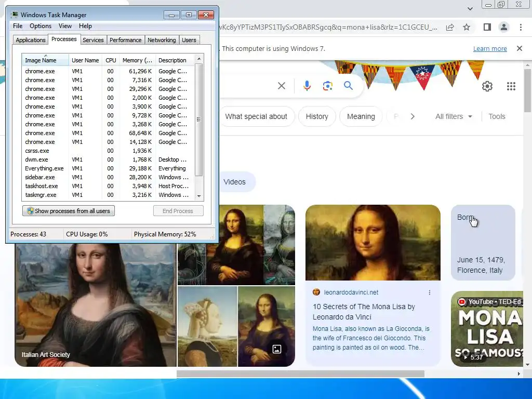Viewport: 532px width, 399px height.
Task: Click the Tools button
Action: point(497,116)
